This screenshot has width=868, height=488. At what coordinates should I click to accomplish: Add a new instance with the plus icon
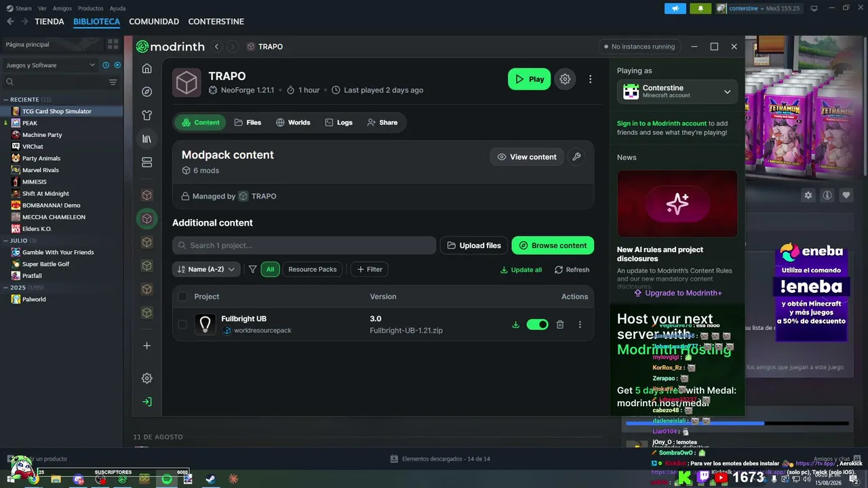(x=146, y=346)
